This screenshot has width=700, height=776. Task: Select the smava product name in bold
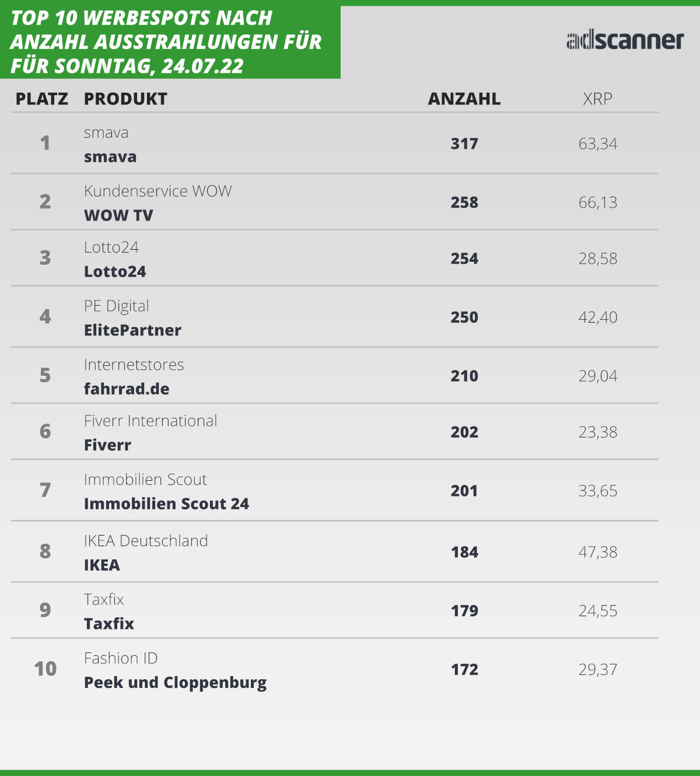[110, 157]
